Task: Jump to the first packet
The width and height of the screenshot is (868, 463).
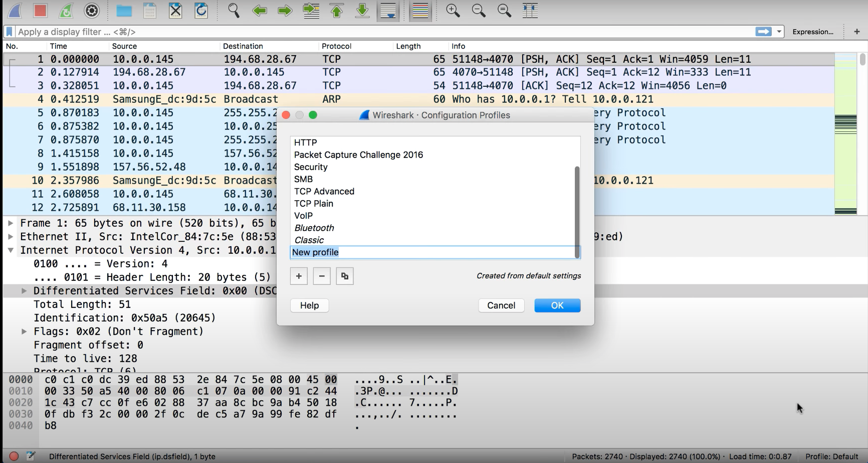Action: coord(337,11)
